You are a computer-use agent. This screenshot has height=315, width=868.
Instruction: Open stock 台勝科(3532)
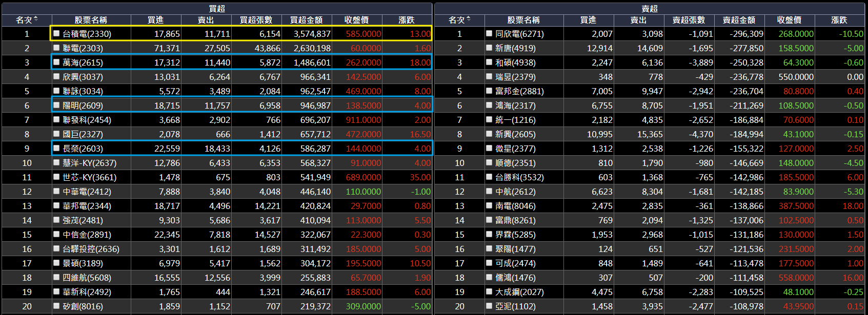coord(519,177)
